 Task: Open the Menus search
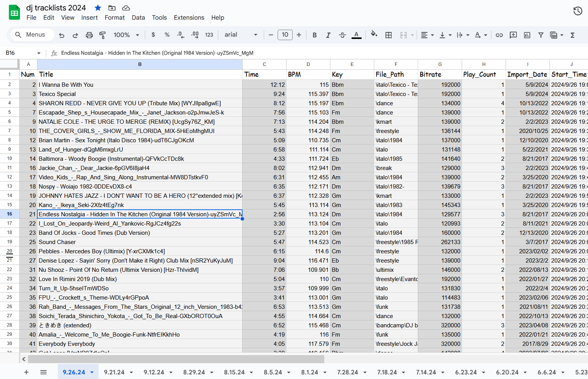click(x=32, y=34)
